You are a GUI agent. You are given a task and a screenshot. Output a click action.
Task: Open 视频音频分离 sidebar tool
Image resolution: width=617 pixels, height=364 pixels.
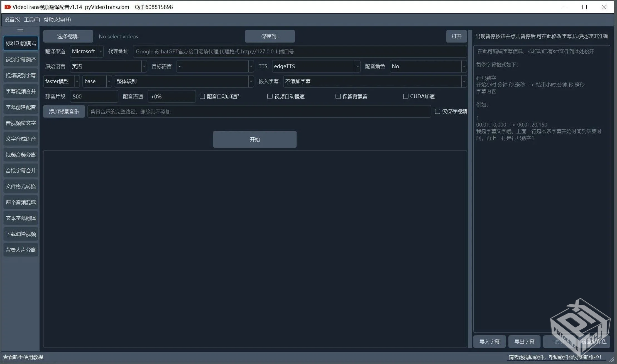pyautogui.click(x=21, y=155)
